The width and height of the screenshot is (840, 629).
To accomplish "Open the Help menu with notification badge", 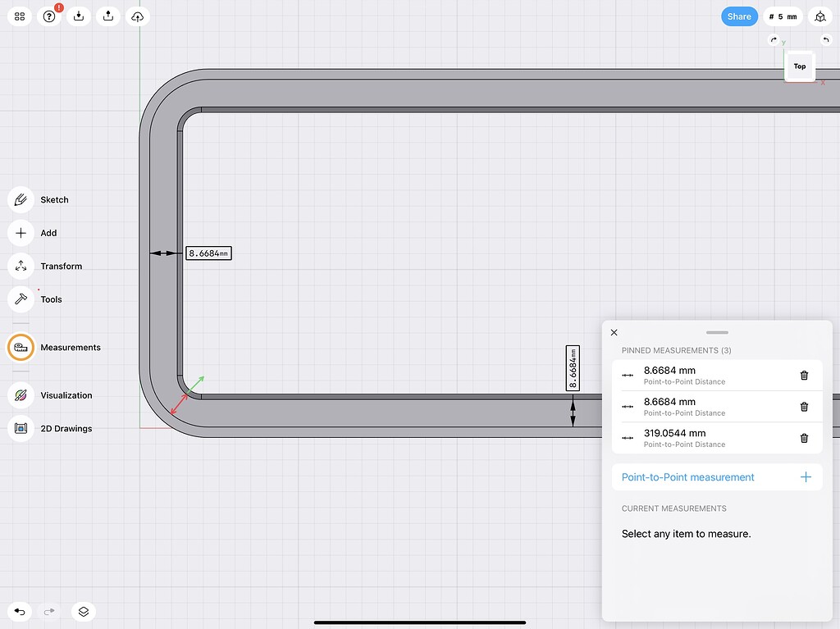I will [x=48, y=16].
